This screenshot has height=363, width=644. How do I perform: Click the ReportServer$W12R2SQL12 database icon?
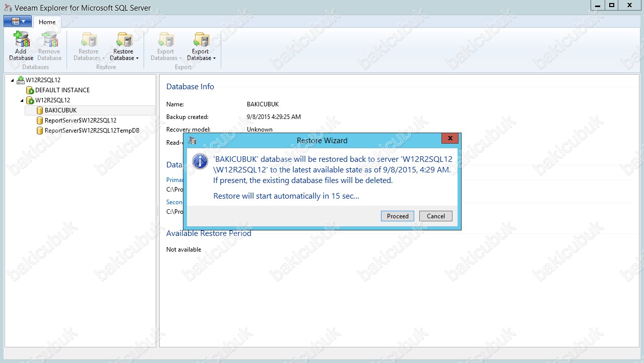tap(40, 120)
